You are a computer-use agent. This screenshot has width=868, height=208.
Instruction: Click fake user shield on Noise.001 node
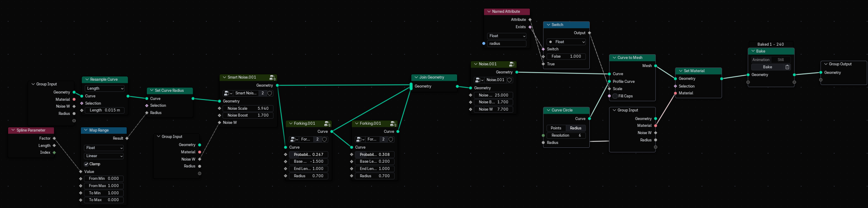(509, 80)
